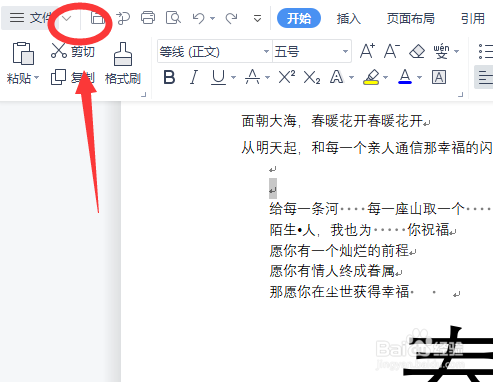Apply the yellow highlight color
This screenshot has width=493, height=382.
(371, 77)
